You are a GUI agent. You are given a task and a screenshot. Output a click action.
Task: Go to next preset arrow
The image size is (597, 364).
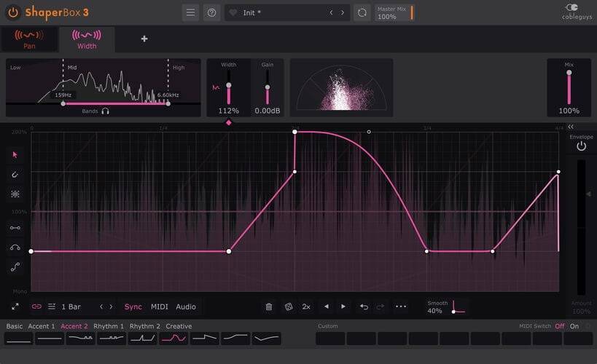coord(343,12)
